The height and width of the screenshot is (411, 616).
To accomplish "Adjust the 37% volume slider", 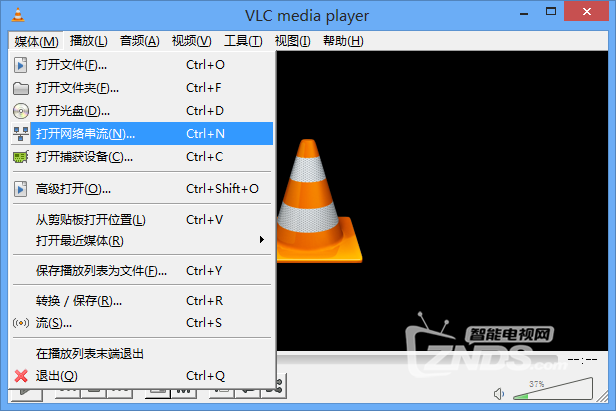I will [553, 389].
